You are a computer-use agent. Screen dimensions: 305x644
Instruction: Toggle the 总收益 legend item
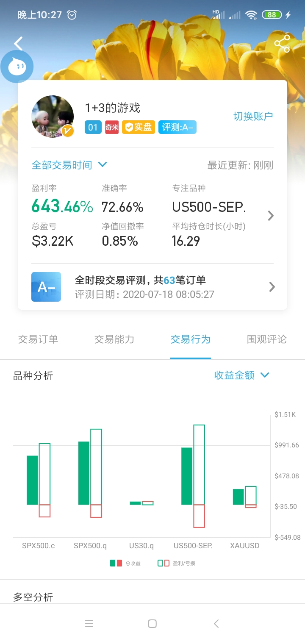click(125, 563)
